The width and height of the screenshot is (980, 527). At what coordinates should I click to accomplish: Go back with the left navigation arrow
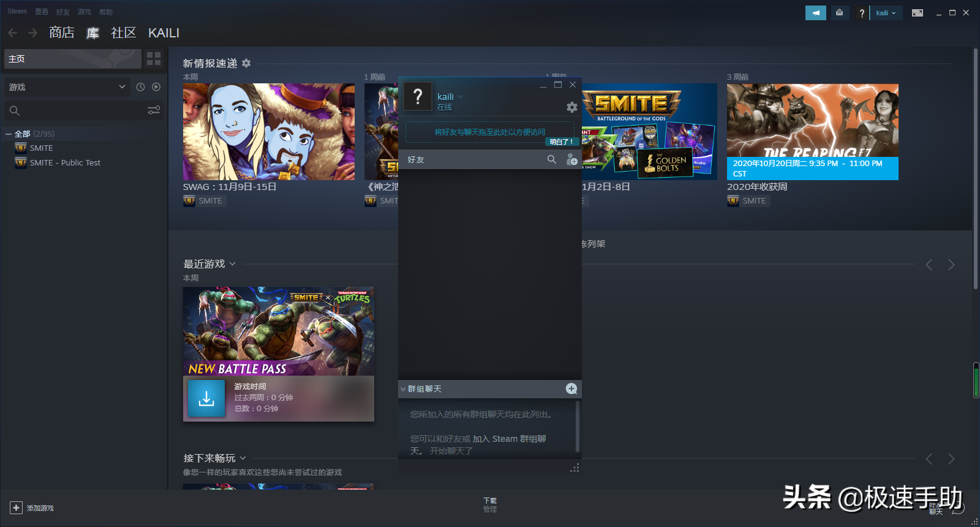tap(13, 32)
